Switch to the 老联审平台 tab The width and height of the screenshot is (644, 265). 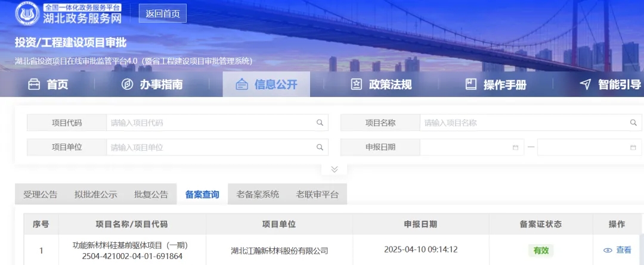tap(317, 195)
